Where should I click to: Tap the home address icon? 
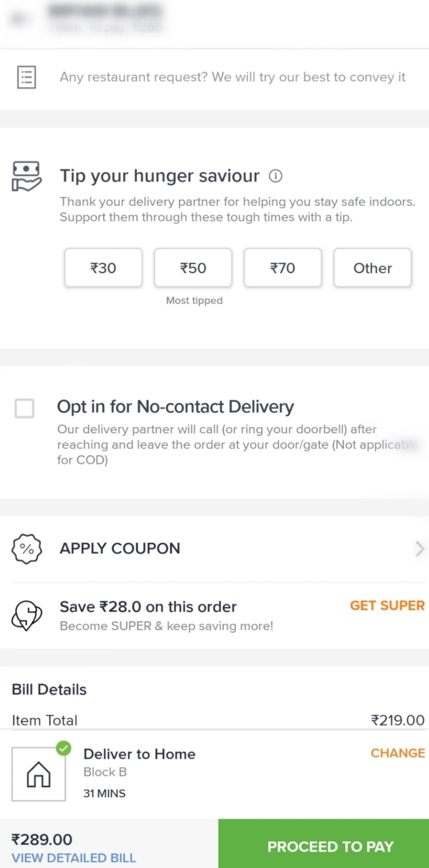39,774
